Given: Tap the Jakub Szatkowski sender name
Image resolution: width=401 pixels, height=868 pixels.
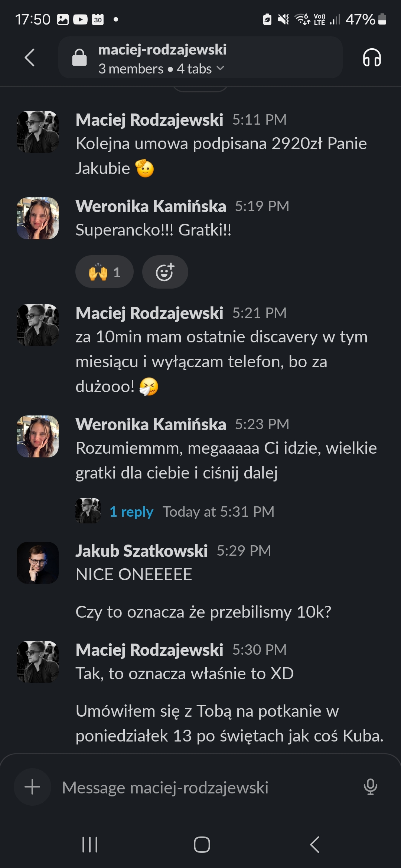Looking at the screenshot, I should point(141,551).
